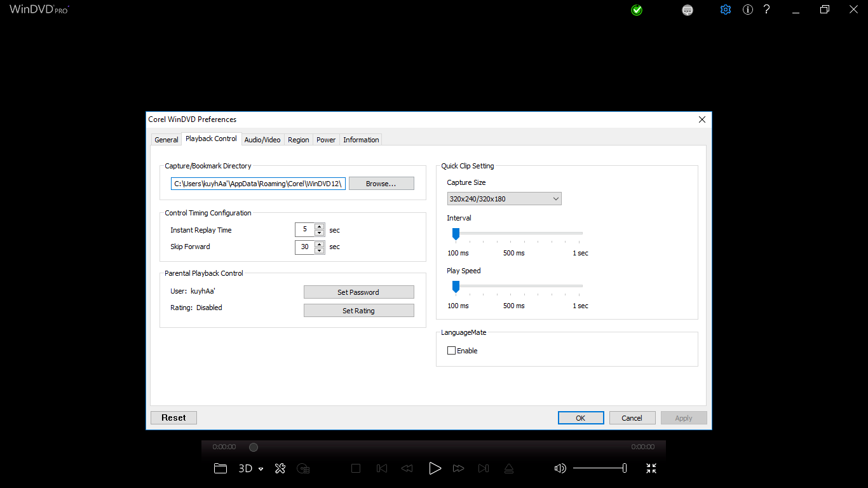The image size is (868, 488).
Task: Switch to the Region tab
Action: (299, 140)
